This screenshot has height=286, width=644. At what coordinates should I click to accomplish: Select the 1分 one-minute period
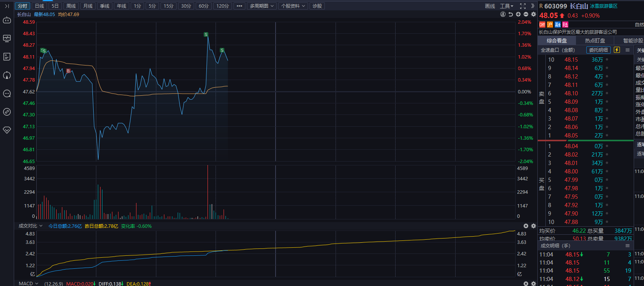[138, 6]
